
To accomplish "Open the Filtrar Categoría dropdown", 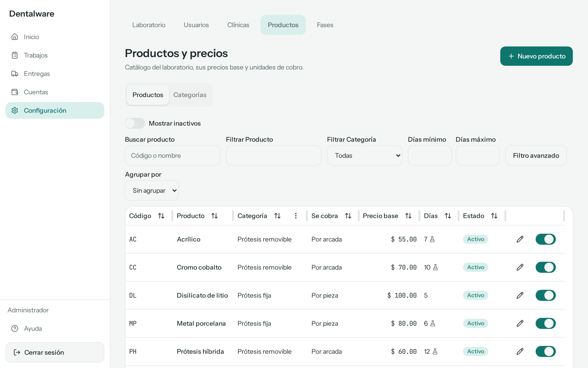I will (x=365, y=155).
